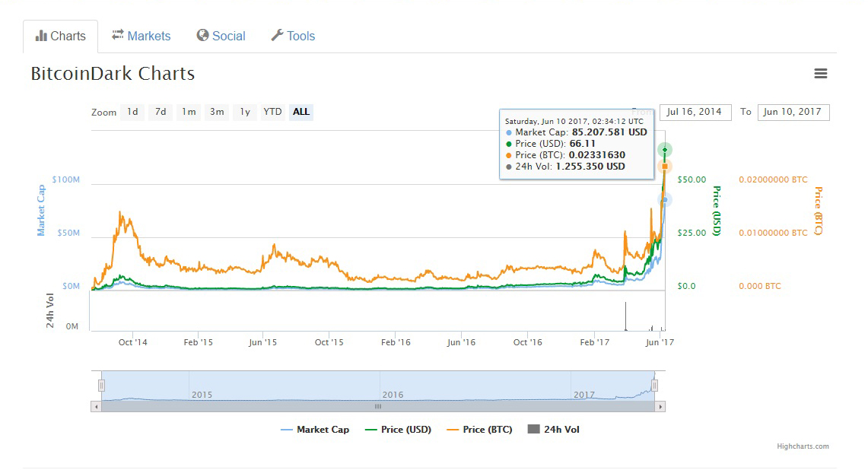Click the From date field Jul 16, 2014

[x=695, y=112]
